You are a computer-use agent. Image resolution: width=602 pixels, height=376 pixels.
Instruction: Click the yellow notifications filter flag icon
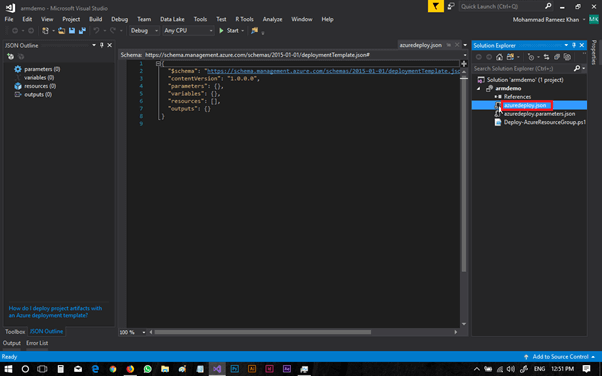(435, 6)
